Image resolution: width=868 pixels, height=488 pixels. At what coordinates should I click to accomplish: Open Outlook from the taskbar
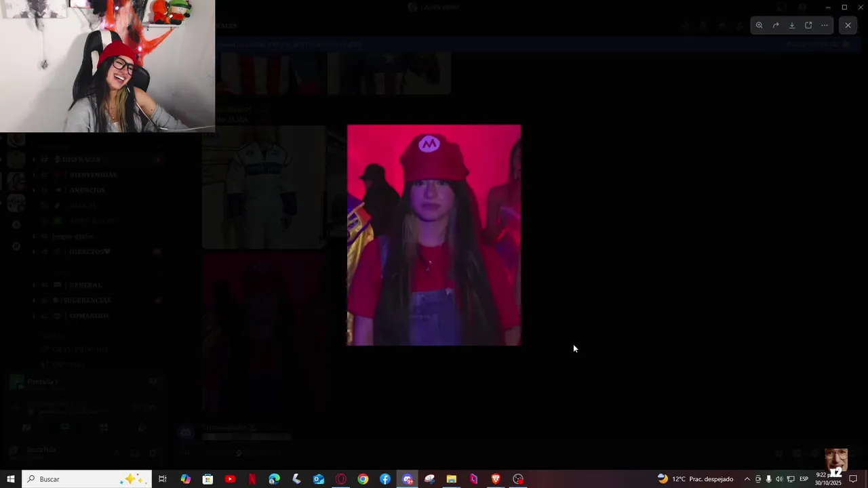pyautogui.click(x=319, y=479)
